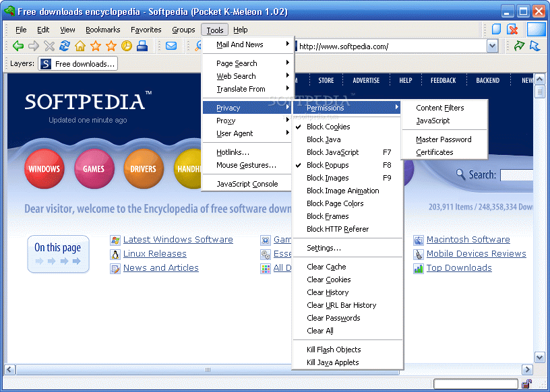Click the Macintosh Software icon

419,240
